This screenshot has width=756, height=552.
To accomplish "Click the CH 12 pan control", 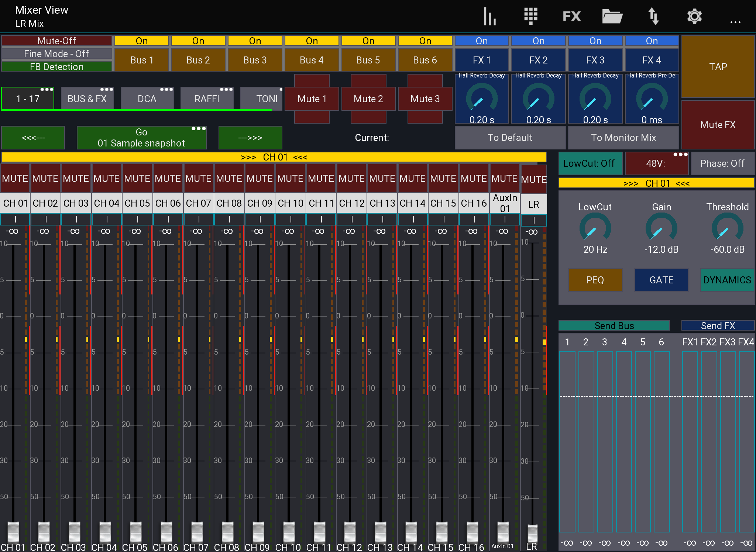I will tap(352, 219).
